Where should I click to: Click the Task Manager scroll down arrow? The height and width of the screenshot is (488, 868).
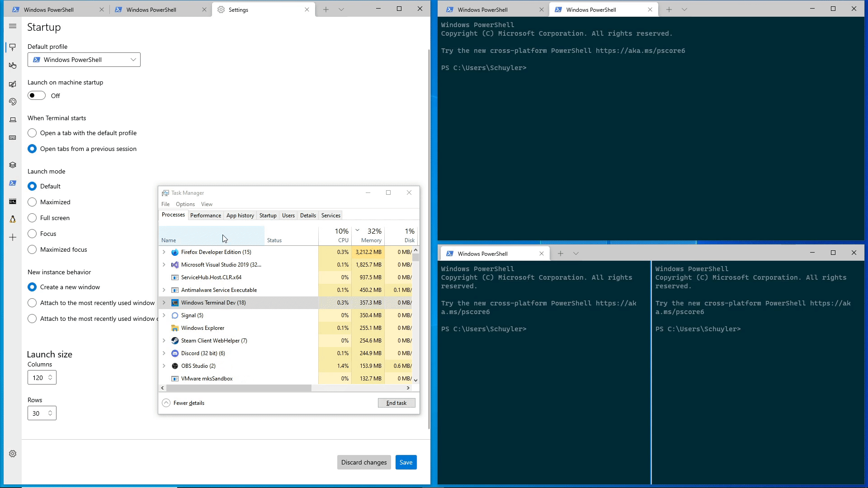click(x=415, y=380)
